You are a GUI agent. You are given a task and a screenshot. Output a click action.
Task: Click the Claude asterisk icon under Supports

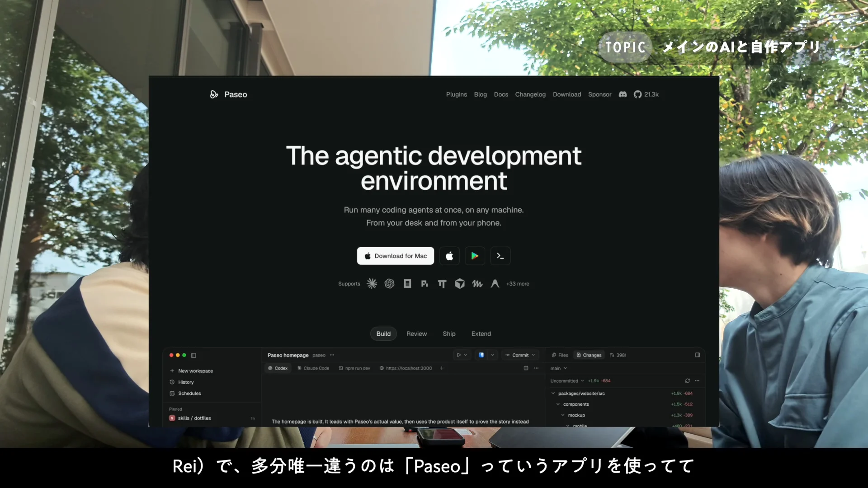(x=372, y=284)
